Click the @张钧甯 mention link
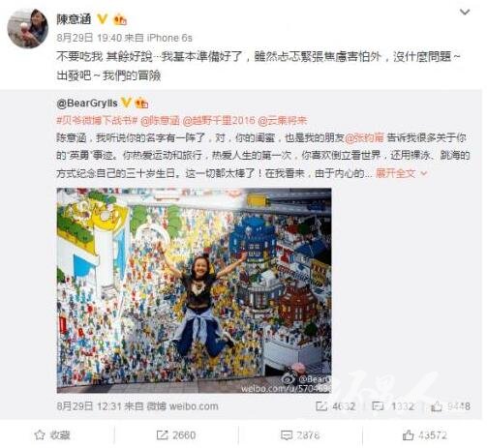The width and height of the screenshot is (487, 448). [x=364, y=138]
